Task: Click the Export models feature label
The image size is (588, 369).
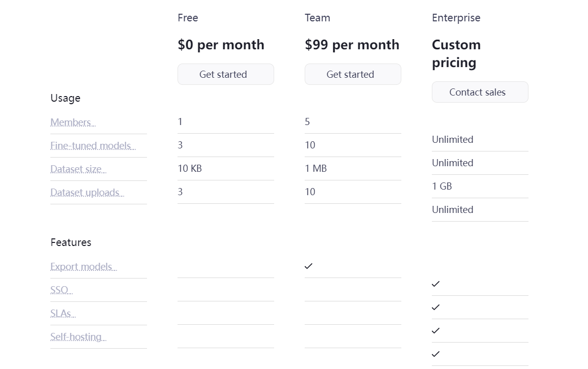Action: point(83,267)
